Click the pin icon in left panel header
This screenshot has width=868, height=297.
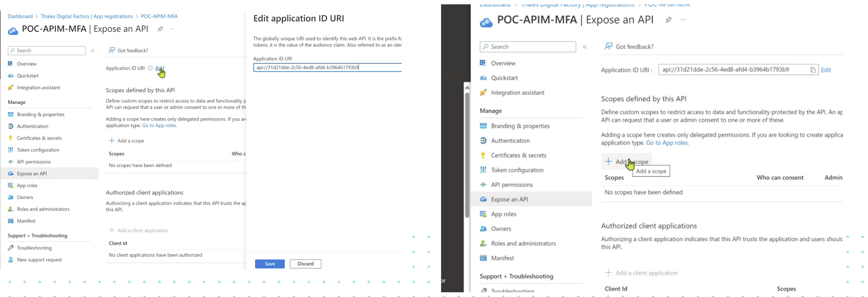(160, 29)
